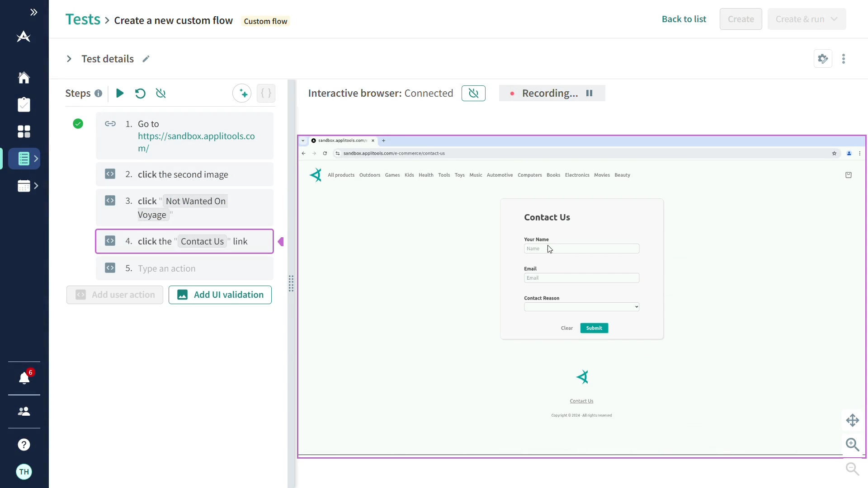This screenshot has width=868, height=488.
Task: Edit test details with pencil icon
Action: point(146,59)
